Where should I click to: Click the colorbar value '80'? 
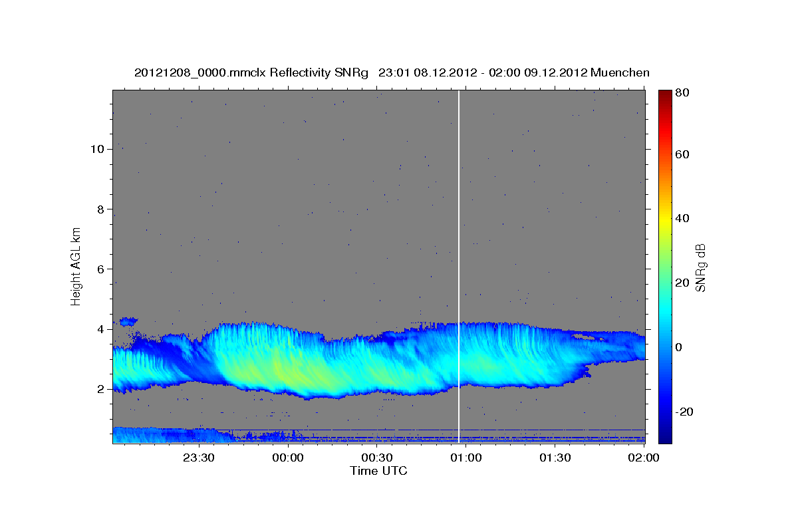click(682, 93)
